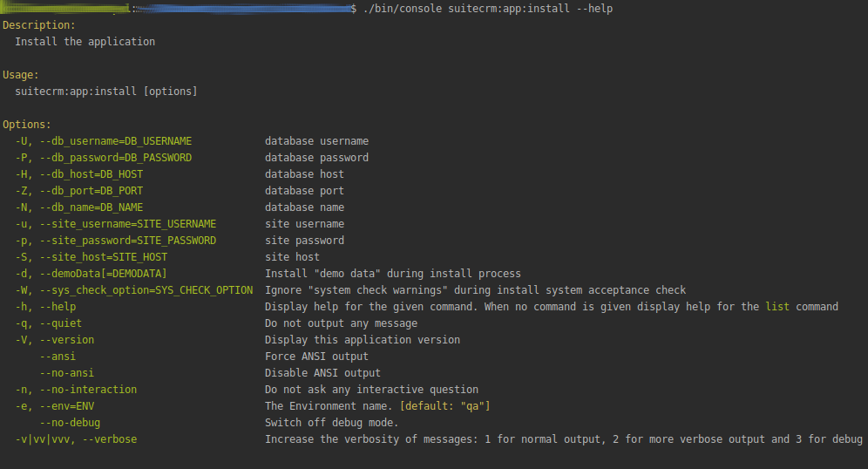
Task: Click option '-P, --db_password=DB_PASSWORD'
Action: (x=104, y=158)
